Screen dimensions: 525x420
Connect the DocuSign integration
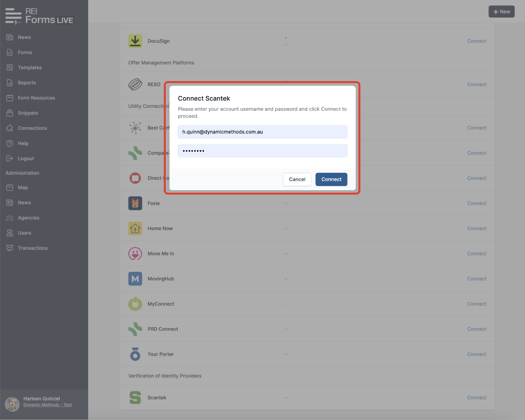[477, 41]
